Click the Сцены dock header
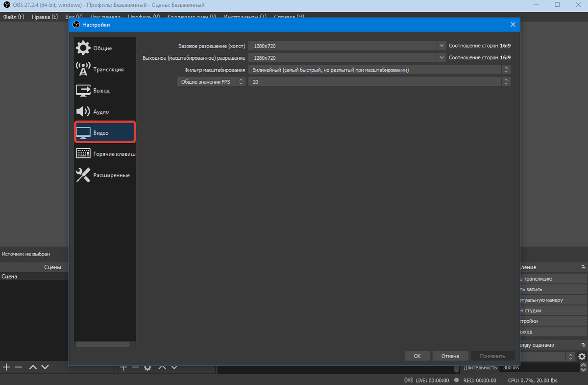This screenshot has width=588, height=385. coord(34,267)
